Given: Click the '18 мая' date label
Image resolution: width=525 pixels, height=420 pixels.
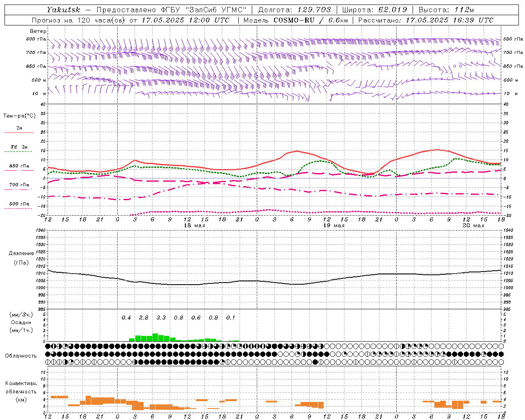Looking at the screenshot, I should [x=194, y=226].
